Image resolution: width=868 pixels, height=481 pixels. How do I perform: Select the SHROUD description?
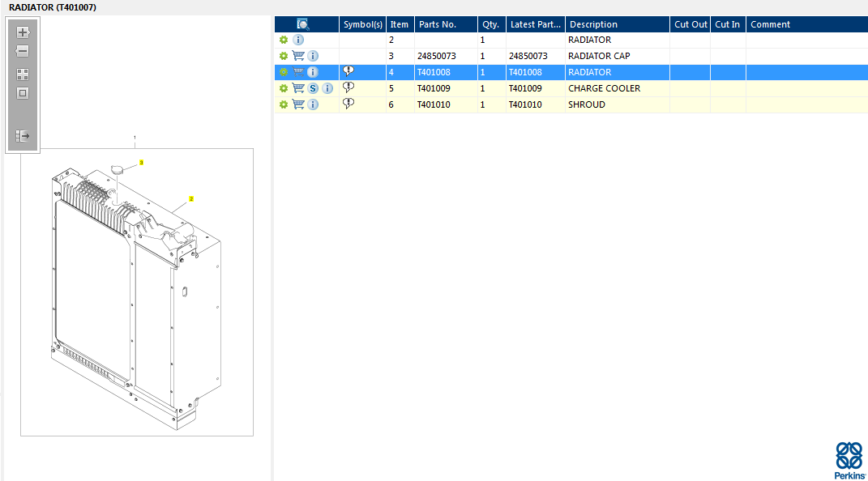click(586, 104)
